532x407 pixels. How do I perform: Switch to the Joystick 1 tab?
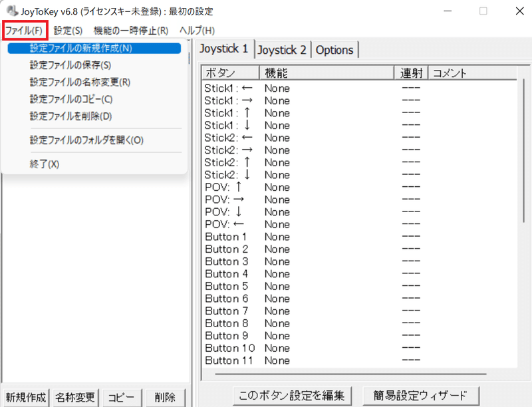(224, 49)
